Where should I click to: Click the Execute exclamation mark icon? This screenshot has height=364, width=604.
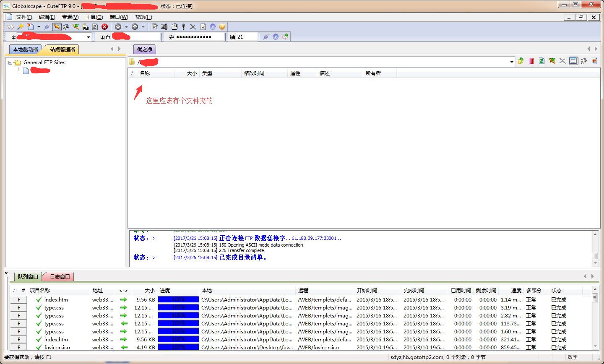click(184, 27)
